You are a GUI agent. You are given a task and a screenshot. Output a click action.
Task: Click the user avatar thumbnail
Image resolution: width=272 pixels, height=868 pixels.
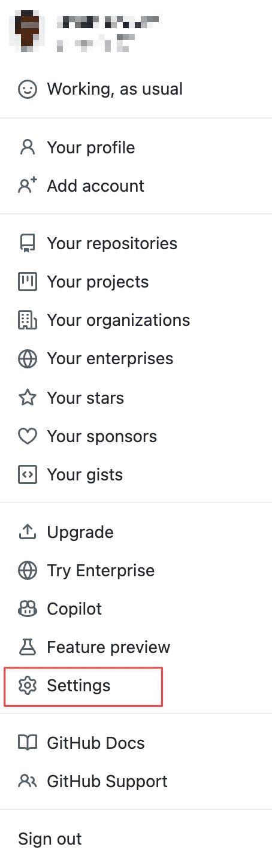pos(28,32)
